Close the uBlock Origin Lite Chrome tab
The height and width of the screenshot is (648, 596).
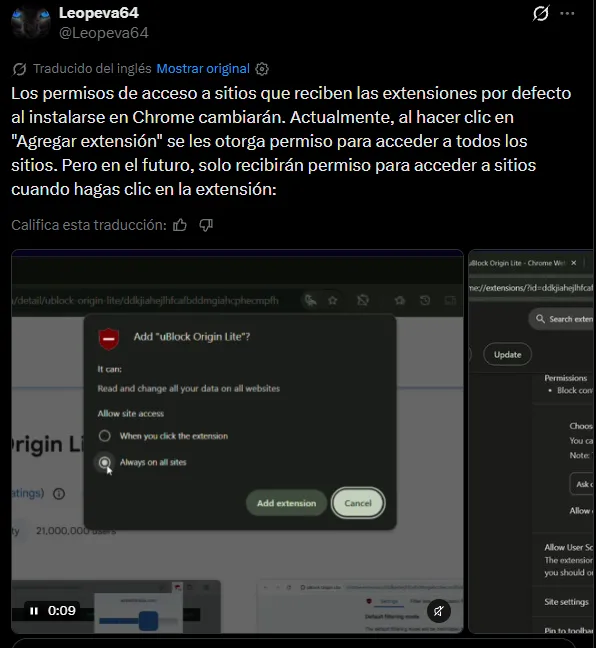coord(574,263)
